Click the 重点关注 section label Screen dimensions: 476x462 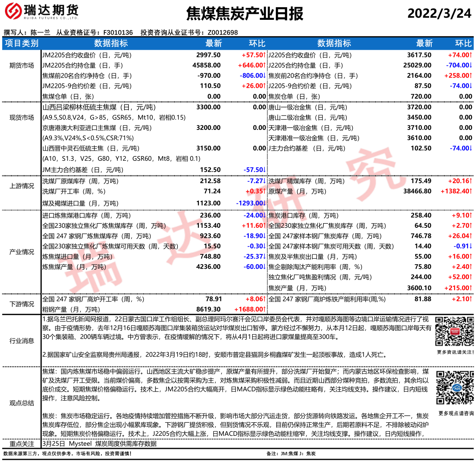coord(22,444)
